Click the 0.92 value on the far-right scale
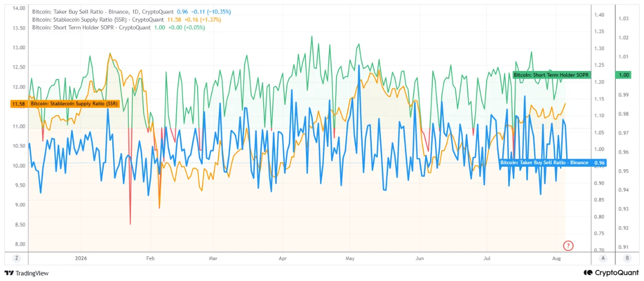This screenshot has width=644, height=281. click(x=623, y=228)
